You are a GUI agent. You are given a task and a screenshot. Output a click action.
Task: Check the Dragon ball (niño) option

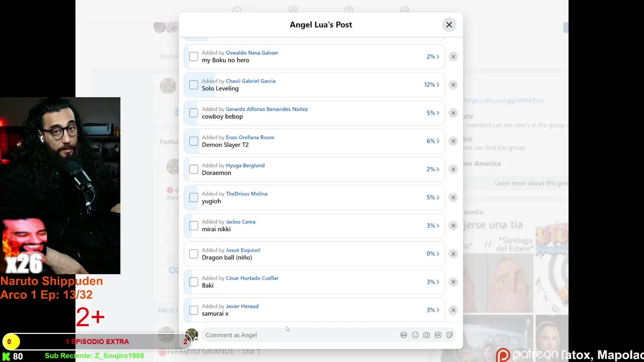194,254
